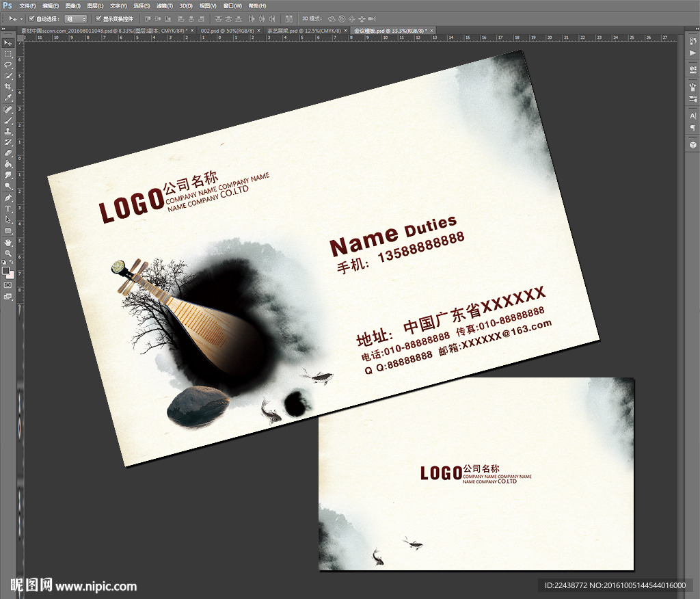Reset default foreground and background colors
This screenshot has width=700, height=599.
(4, 262)
